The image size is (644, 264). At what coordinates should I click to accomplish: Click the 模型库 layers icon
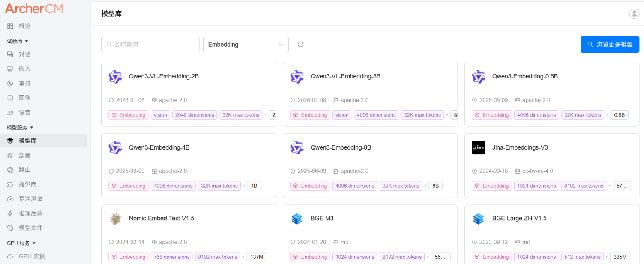(x=10, y=141)
